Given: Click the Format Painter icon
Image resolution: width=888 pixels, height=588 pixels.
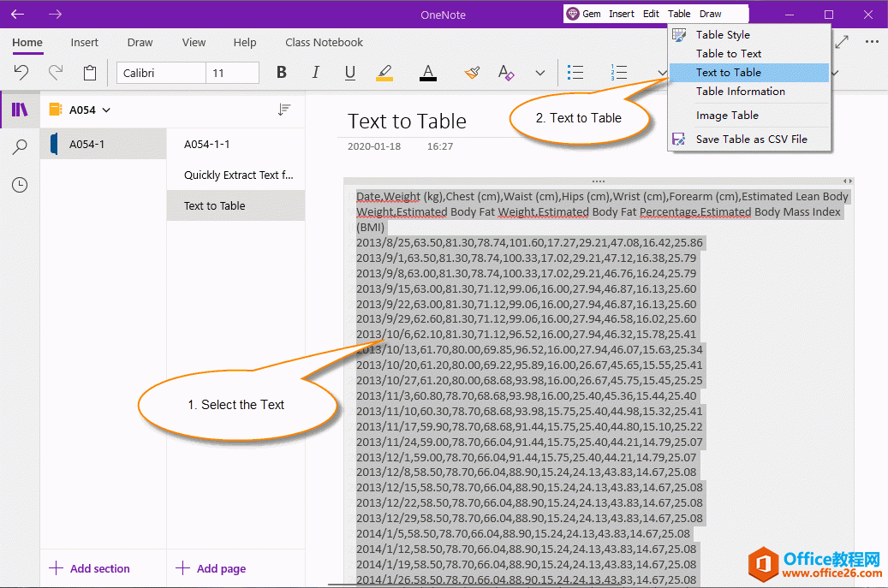Looking at the screenshot, I should (x=472, y=73).
